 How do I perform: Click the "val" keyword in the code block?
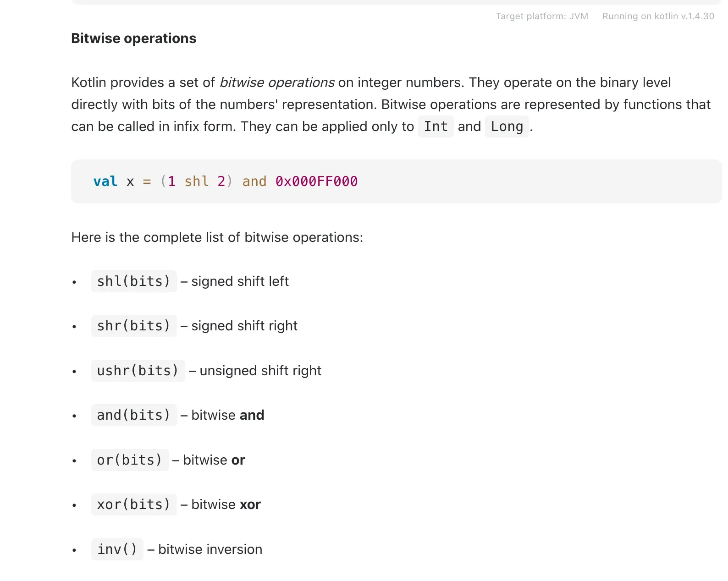105,181
